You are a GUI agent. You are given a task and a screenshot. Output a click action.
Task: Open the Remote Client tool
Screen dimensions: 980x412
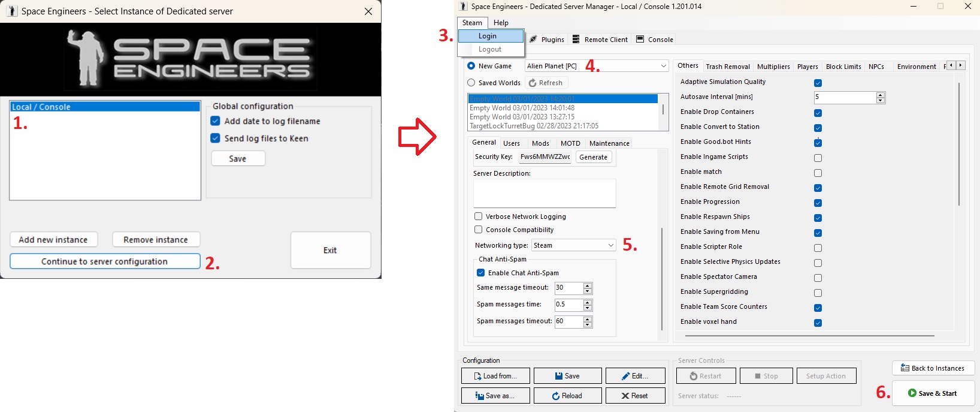600,40
